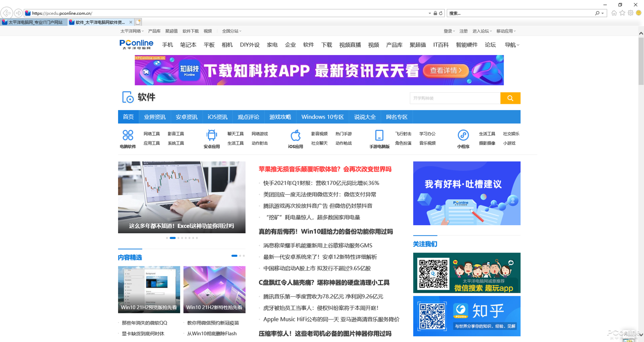Screen dimensions: 644x342
Task: Click the 知乎 QR code banner
Action: [467, 316]
